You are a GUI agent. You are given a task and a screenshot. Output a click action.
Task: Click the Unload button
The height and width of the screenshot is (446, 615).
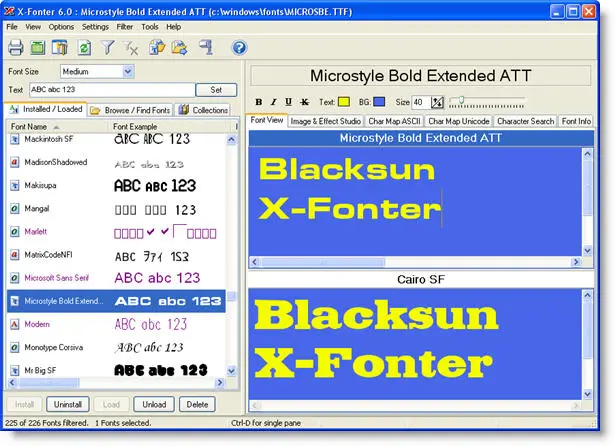point(154,404)
